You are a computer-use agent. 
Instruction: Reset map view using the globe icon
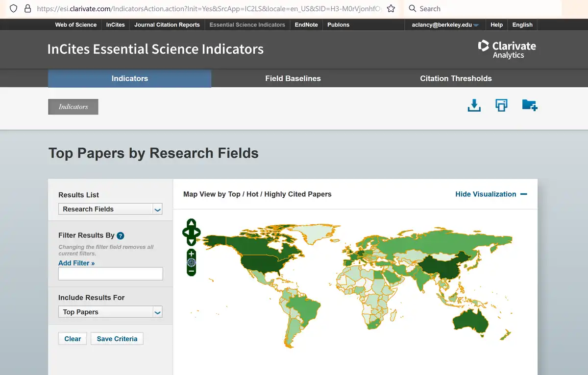pyautogui.click(x=191, y=262)
